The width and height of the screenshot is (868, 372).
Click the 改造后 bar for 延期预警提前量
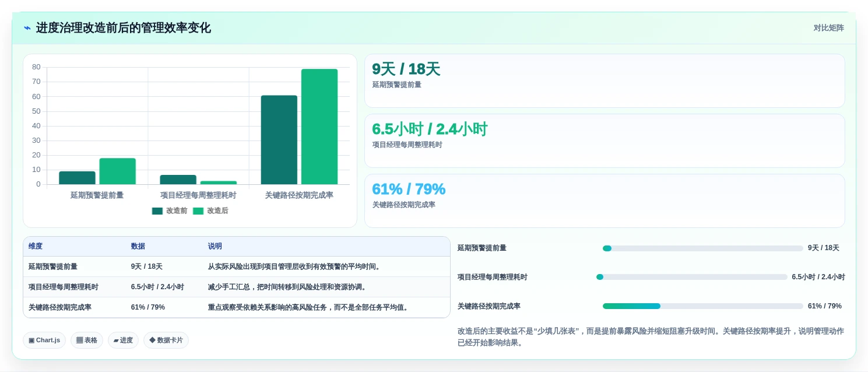[117, 171]
